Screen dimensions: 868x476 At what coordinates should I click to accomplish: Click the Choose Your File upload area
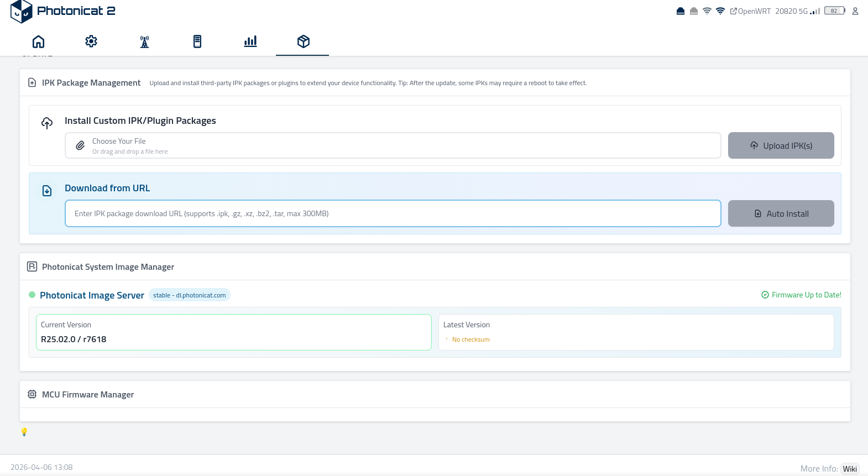pos(393,145)
